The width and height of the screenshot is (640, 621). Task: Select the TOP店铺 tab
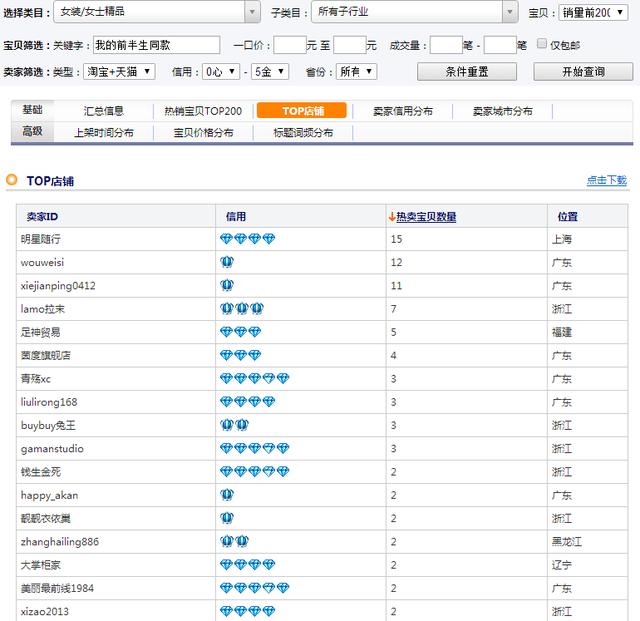(x=302, y=111)
